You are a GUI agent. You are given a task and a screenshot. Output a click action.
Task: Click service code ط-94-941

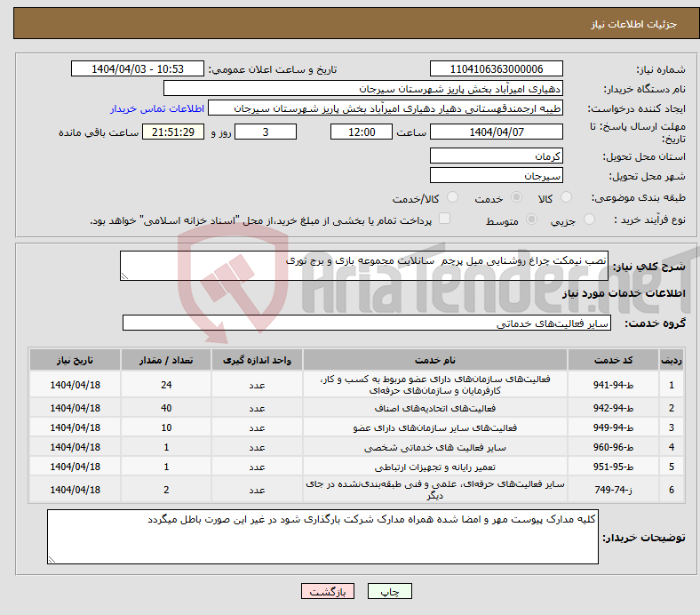pyautogui.click(x=613, y=385)
